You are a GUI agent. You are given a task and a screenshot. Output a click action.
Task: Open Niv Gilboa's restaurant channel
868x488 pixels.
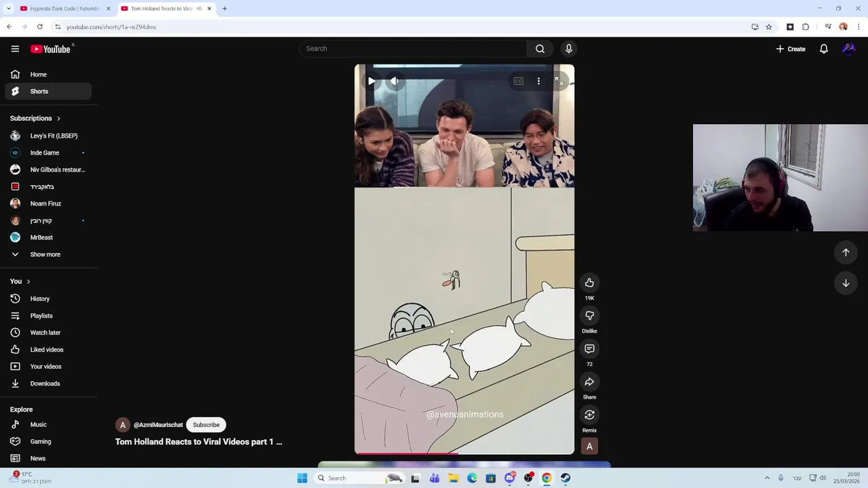tap(48, 169)
